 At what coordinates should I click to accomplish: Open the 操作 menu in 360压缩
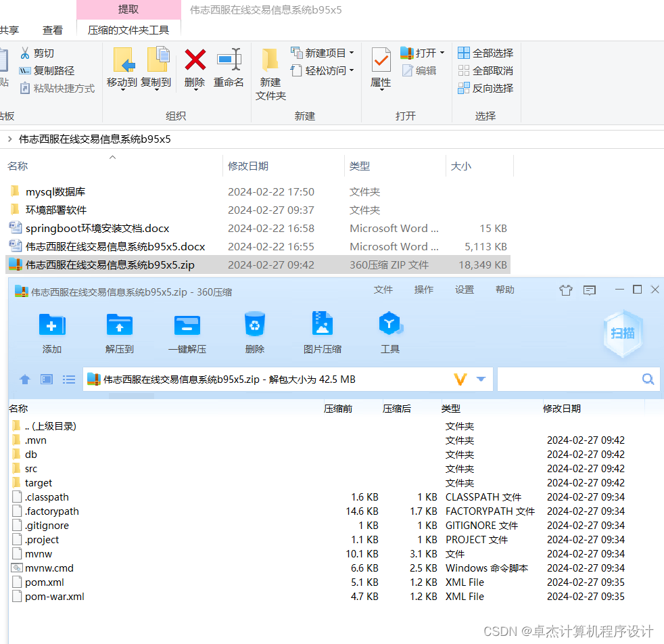click(x=424, y=290)
